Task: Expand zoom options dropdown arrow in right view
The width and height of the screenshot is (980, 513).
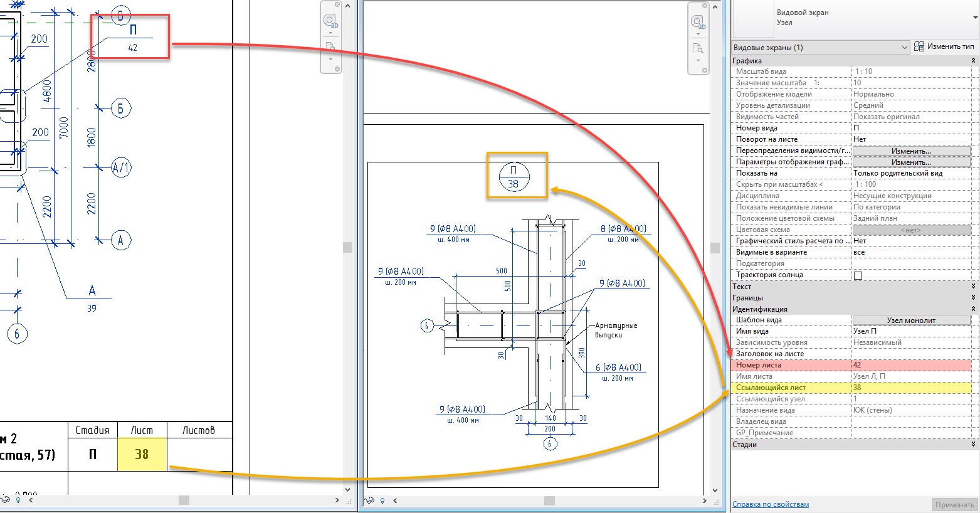Action: click(x=698, y=60)
